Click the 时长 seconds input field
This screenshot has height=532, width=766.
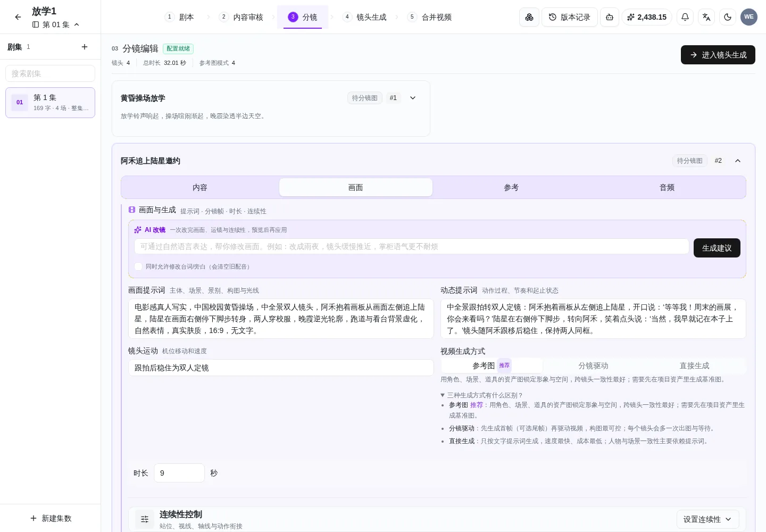pos(179,473)
